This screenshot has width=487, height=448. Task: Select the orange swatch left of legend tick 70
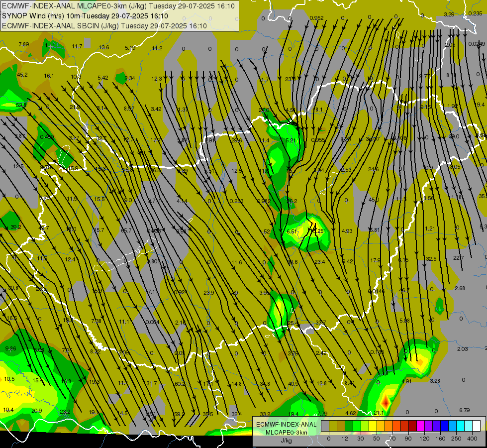(389, 426)
